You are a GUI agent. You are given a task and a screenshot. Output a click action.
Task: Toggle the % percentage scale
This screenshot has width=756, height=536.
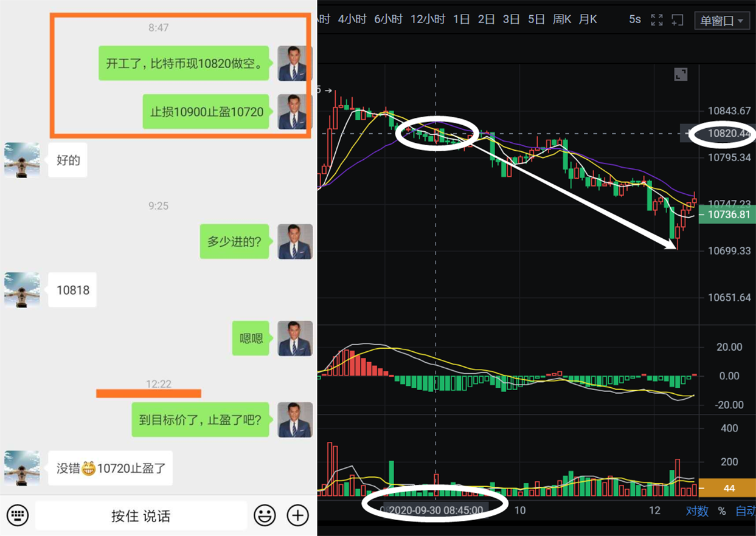click(722, 511)
